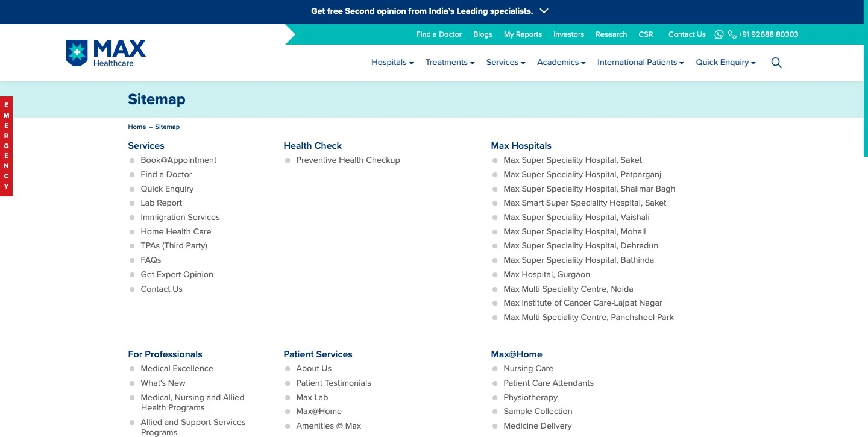
Task: Click the page scrollbar thumb
Action: (866, 78)
